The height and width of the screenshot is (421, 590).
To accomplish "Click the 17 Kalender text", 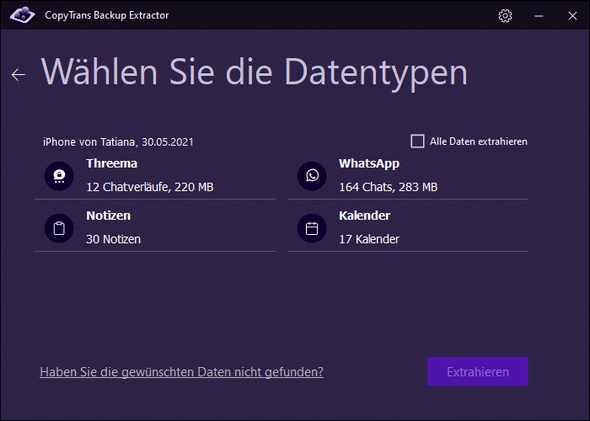I will point(369,239).
